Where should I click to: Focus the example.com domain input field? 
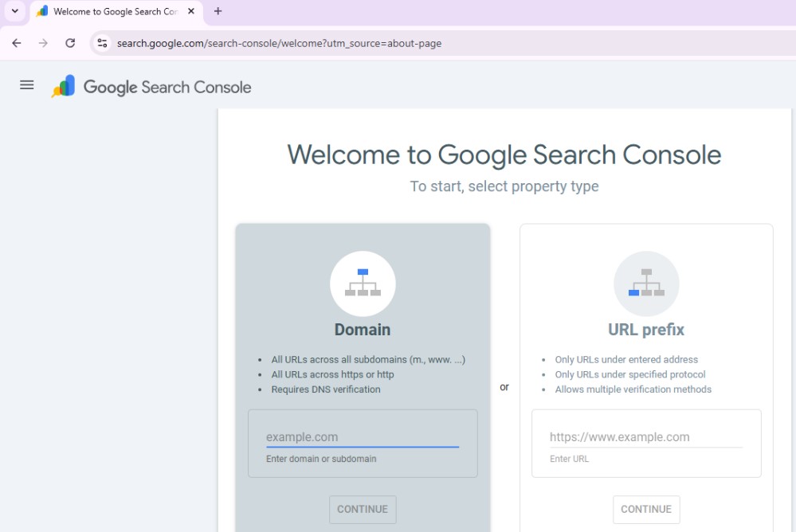(363, 437)
